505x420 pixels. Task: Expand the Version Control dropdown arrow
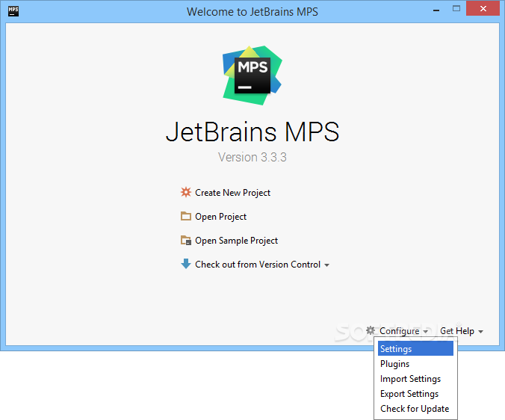tap(327, 265)
